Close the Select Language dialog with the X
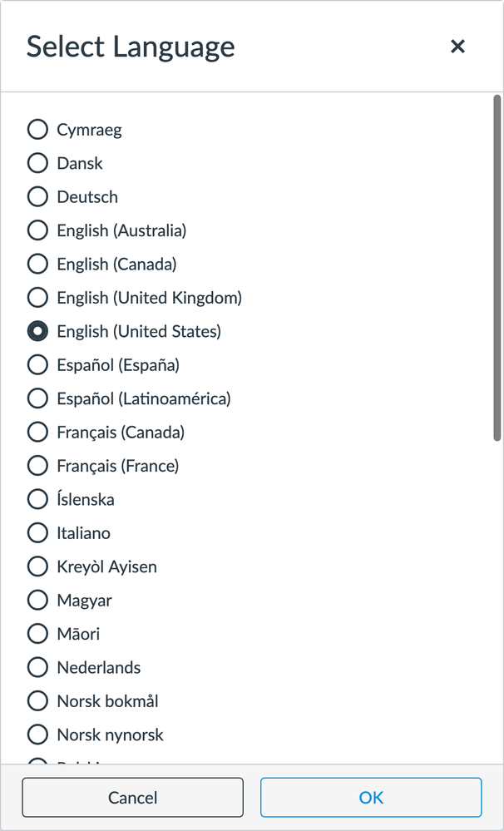Image resolution: width=504 pixels, height=831 pixels. [x=457, y=47]
